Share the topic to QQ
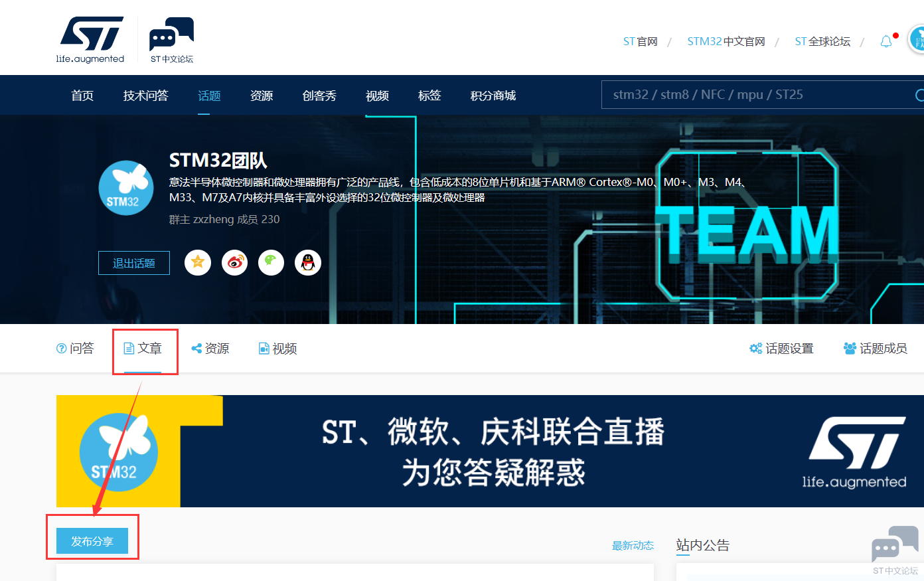924x581 pixels. [x=307, y=262]
